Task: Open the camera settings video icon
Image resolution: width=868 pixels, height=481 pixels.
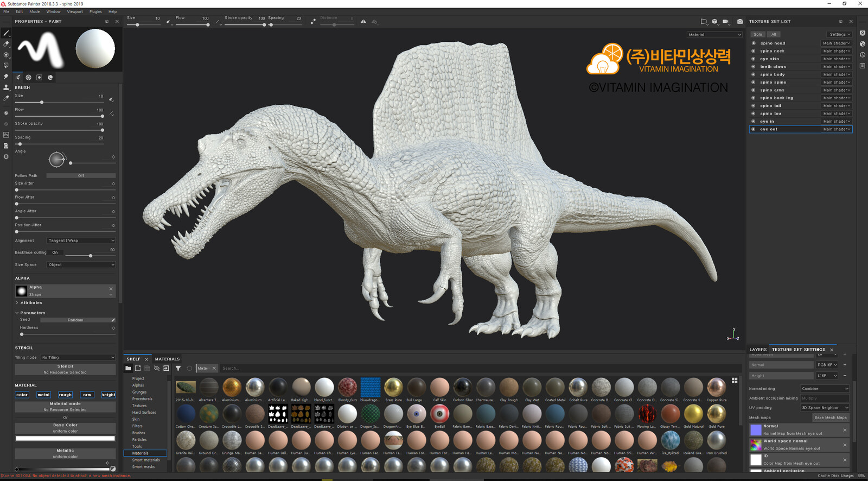Action: [x=726, y=22]
